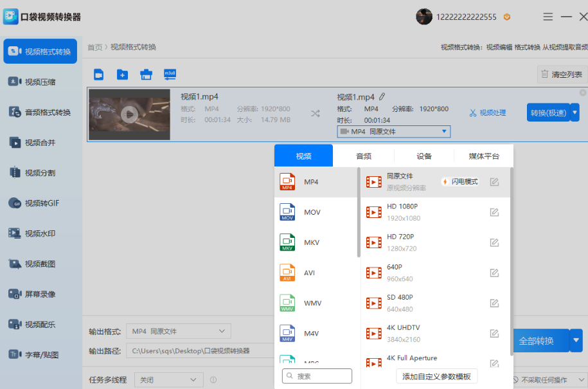Select 视频转GIF in sidebar
This screenshot has width=588, height=389.
pos(41,203)
